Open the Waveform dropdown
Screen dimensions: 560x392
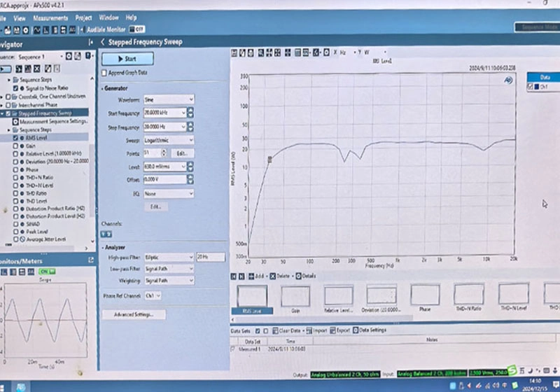pos(168,100)
